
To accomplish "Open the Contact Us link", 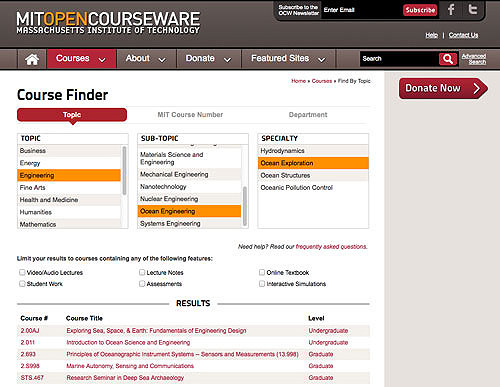I will 463,35.
